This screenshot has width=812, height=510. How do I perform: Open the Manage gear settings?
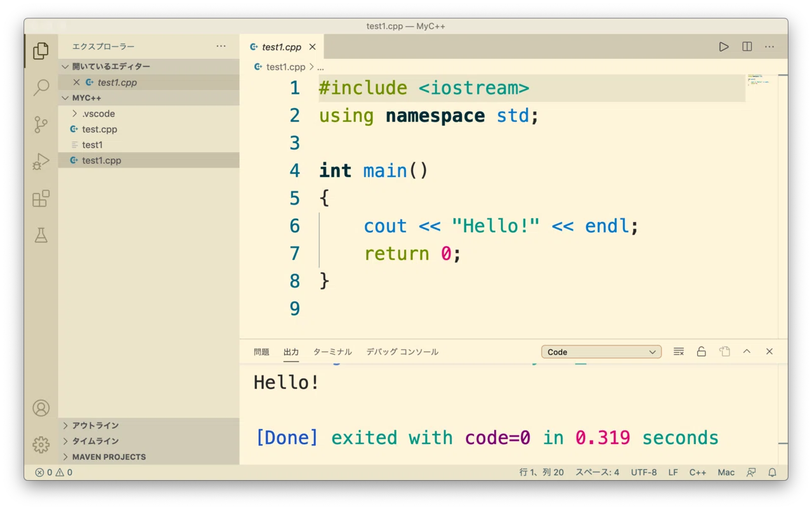[41, 445]
